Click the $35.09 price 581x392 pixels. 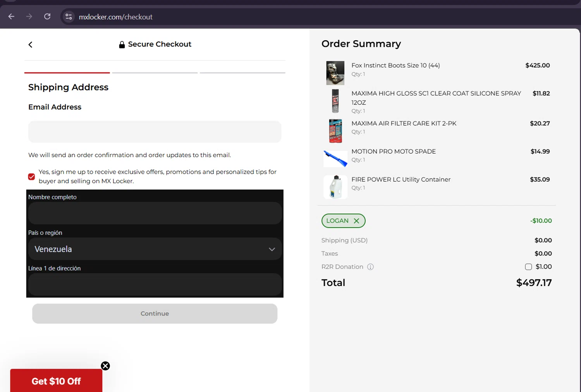[x=540, y=180]
